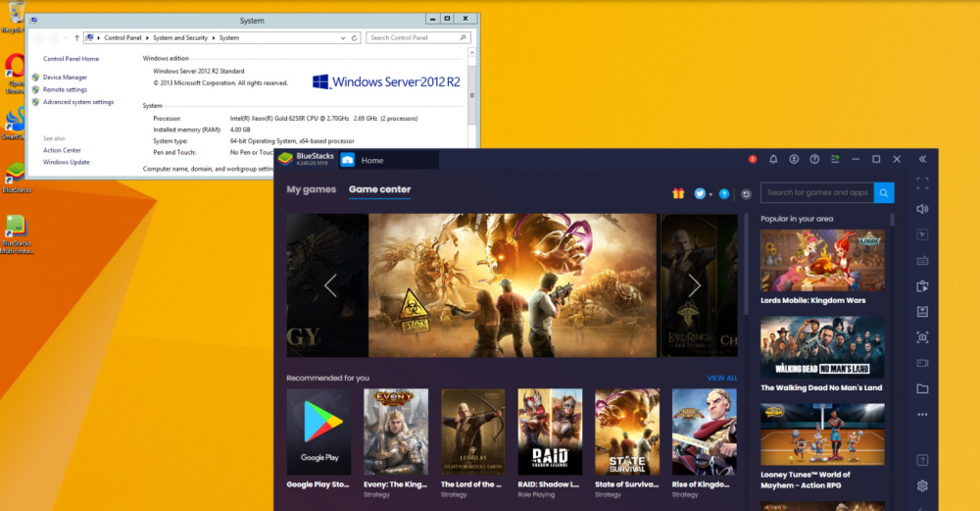Open Google Play Store thumbnail
This screenshot has height=511, width=980.
tap(318, 432)
